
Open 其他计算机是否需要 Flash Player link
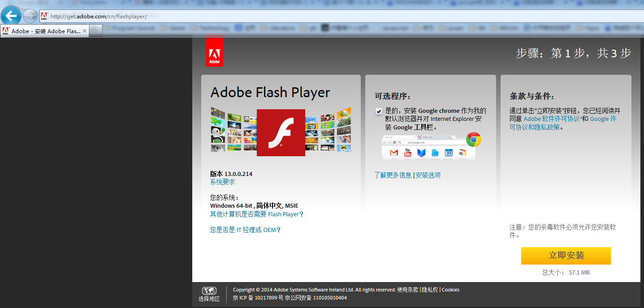coord(257,214)
